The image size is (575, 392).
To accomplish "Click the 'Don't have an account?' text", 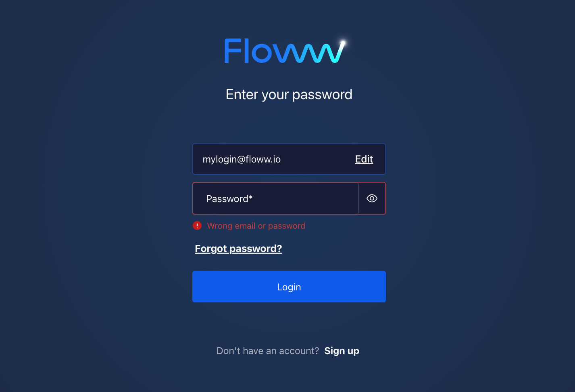I will pyautogui.click(x=267, y=350).
